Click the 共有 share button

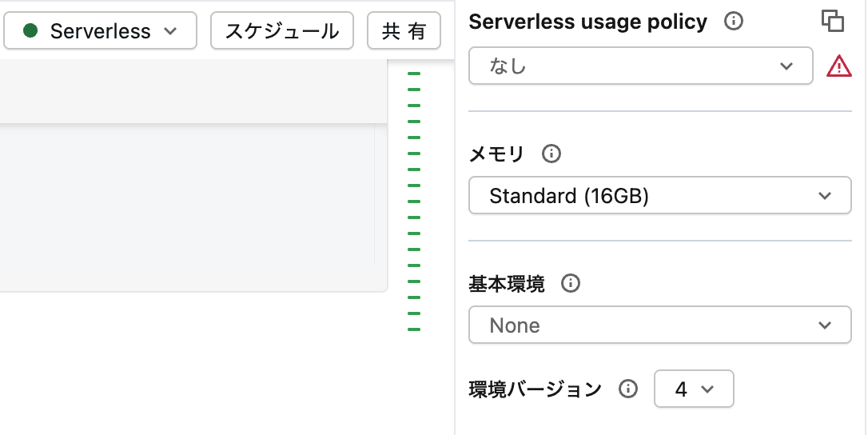click(x=404, y=30)
